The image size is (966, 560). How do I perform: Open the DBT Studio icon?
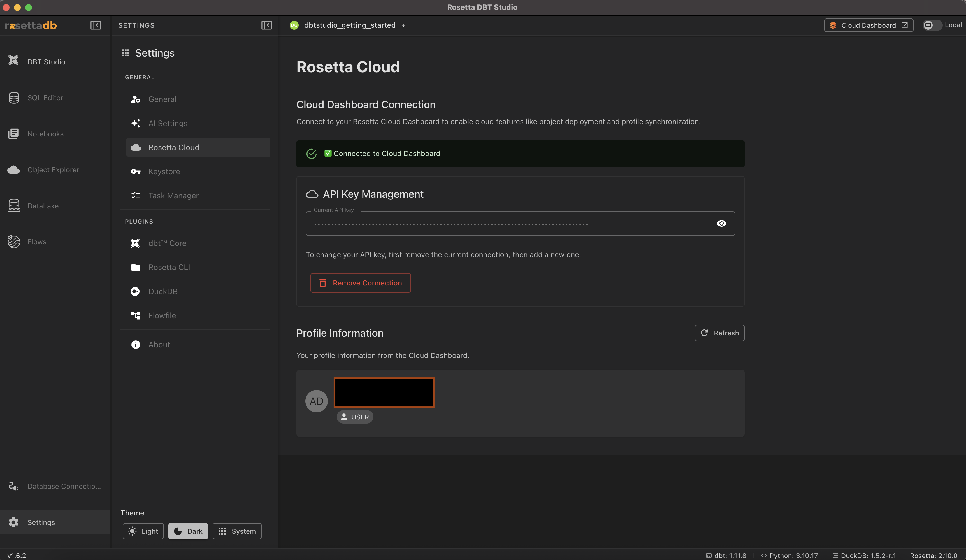(13, 60)
